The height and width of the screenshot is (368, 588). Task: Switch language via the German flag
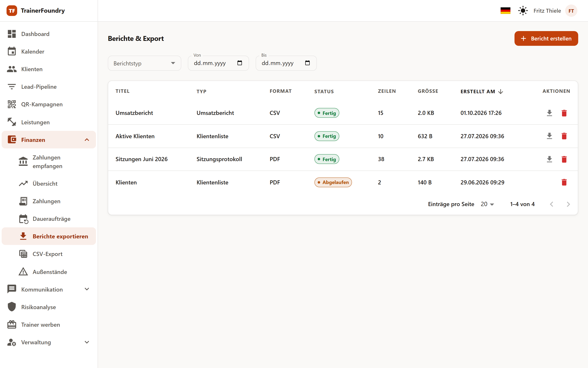coord(505,11)
